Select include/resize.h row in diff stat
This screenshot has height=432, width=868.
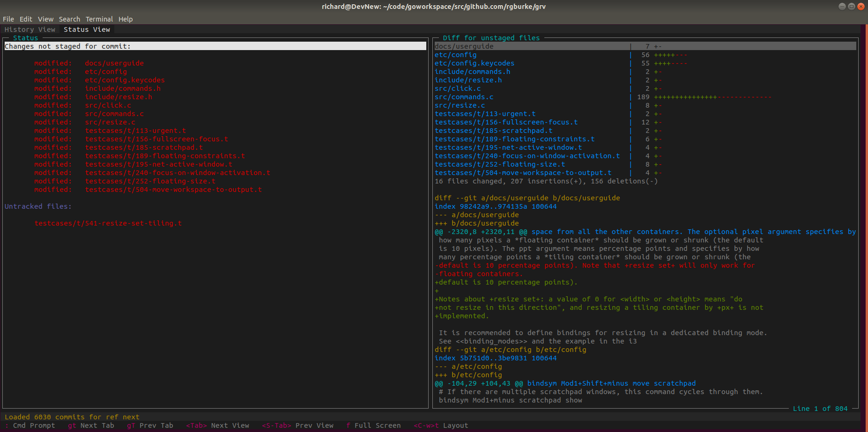[x=549, y=80]
